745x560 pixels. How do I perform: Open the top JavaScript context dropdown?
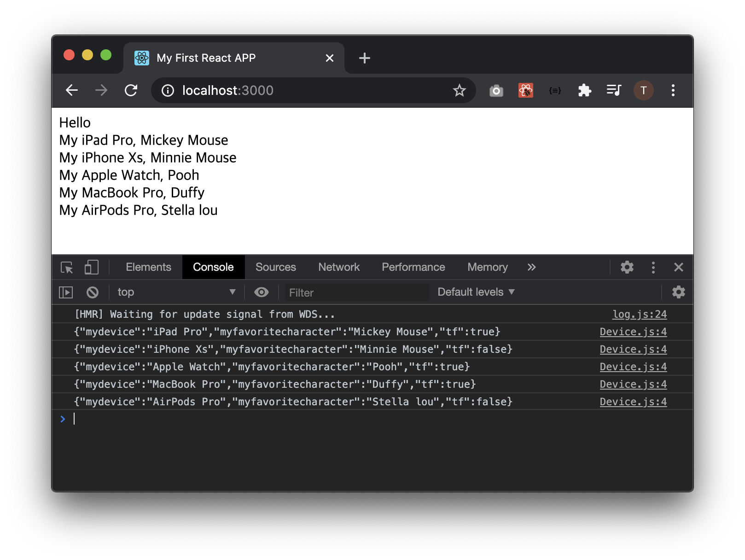176,292
